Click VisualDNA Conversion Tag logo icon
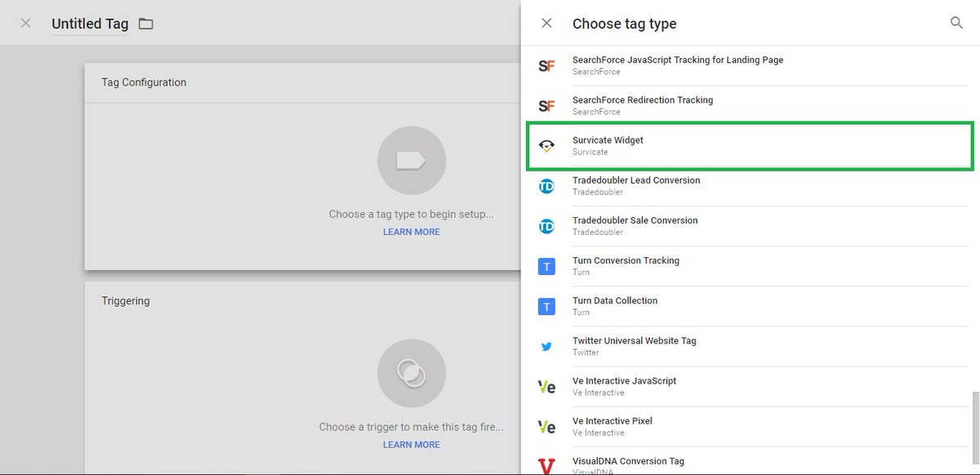Image resolution: width=980 pixels, height=475 pixels. coord(547,465)
